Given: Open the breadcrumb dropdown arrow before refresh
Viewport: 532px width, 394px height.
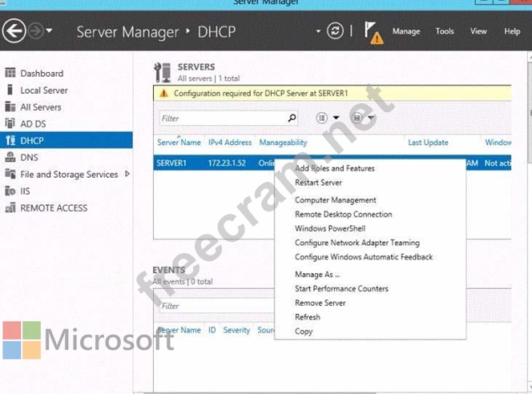Looking at the screenshot, I should [318, 31].
